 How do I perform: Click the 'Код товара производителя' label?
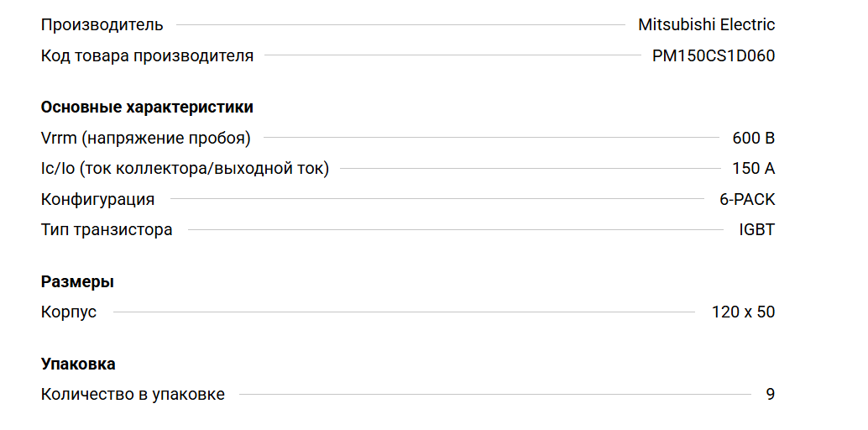147,56
